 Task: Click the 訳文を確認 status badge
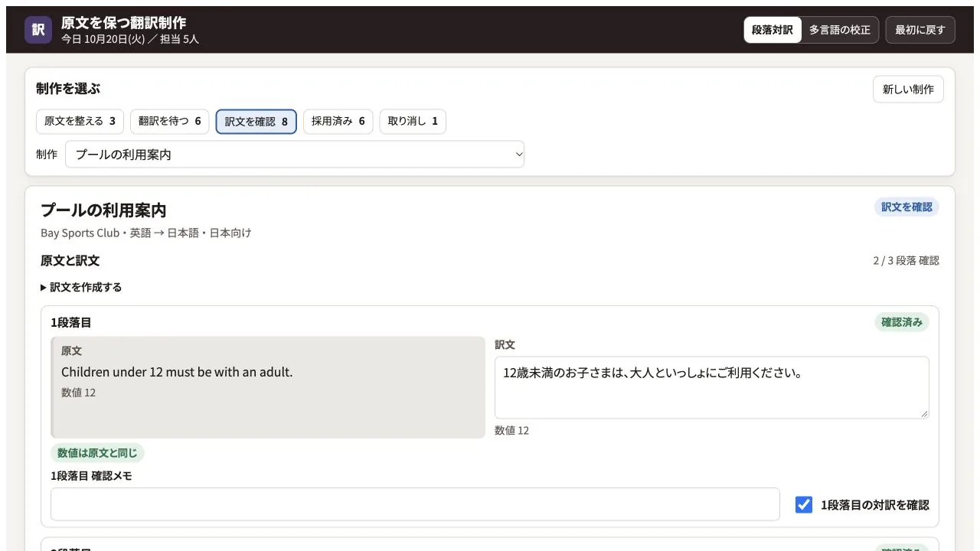[x=906, y=207]
